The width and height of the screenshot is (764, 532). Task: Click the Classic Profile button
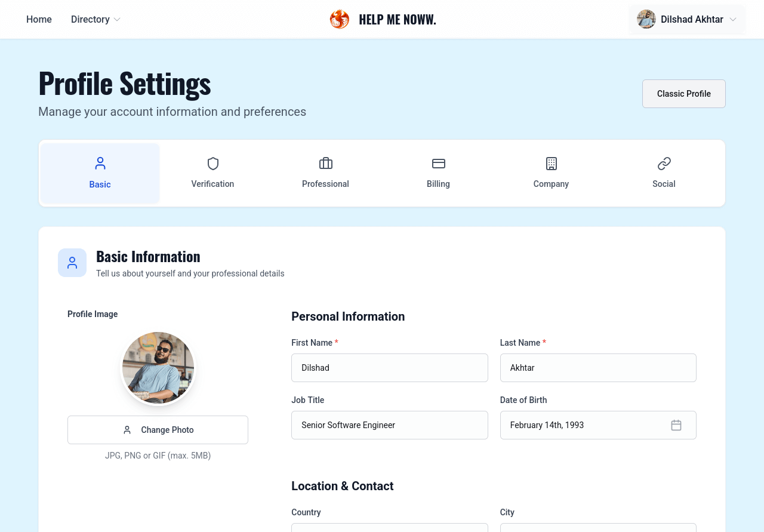(683, 94)
